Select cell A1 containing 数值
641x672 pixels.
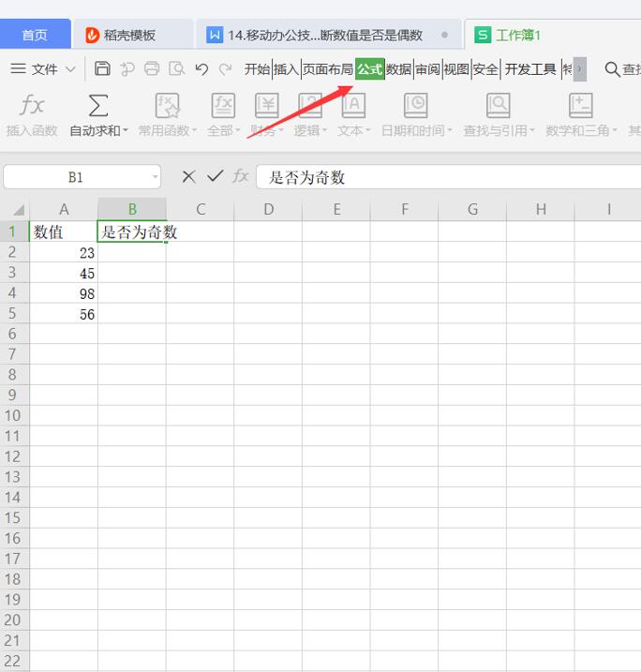click(x=64, y=231)
